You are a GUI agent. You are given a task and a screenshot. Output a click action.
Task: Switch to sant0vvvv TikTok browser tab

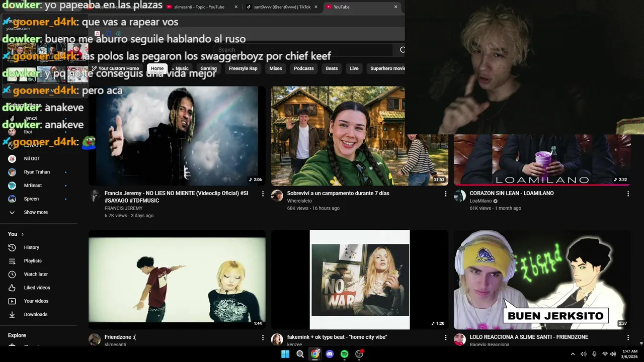point(282,7)
